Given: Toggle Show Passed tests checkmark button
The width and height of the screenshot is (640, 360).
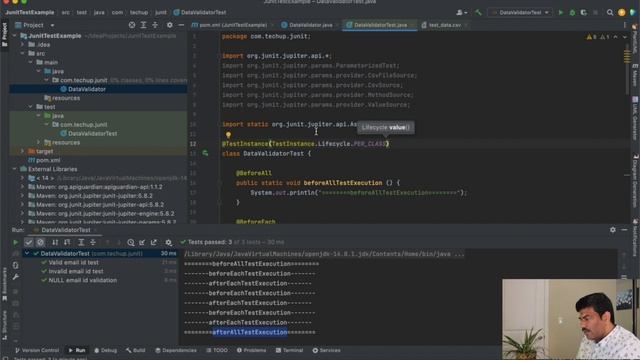Looking at the screenshot, I should click(x=29, y=242).
